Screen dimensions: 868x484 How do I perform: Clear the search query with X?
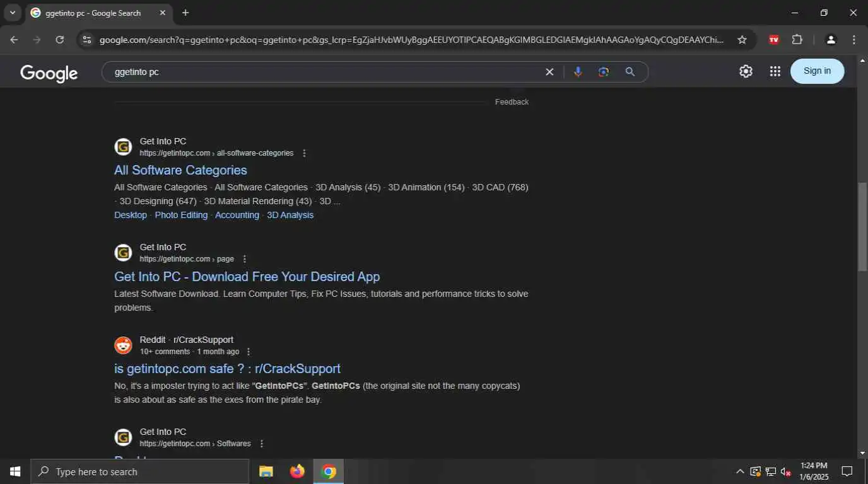point(549,72)
